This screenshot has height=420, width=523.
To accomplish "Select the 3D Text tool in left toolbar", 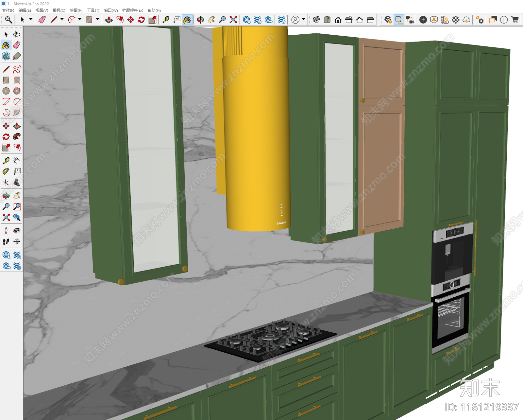I will (x=17, y=182).
